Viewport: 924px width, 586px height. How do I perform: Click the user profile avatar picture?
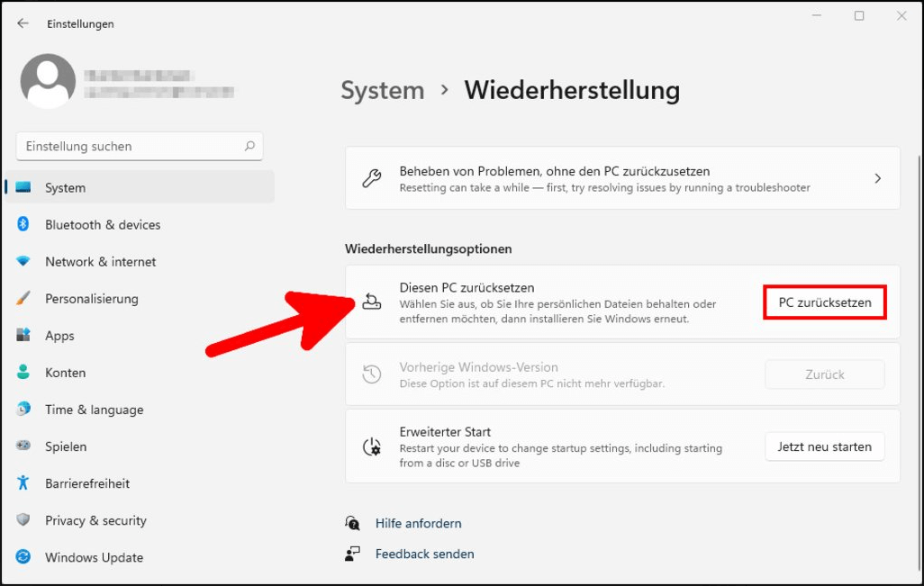tap(48, 81)
